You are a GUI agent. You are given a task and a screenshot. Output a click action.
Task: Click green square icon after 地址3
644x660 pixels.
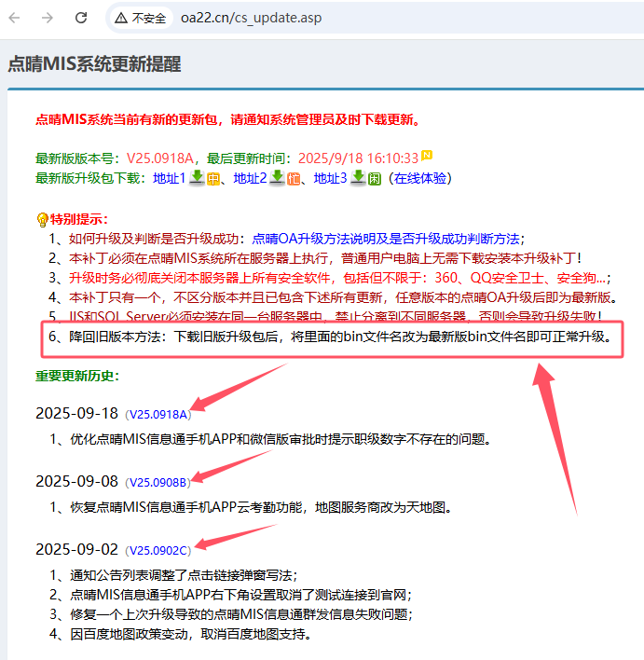(x=374, y=179)
